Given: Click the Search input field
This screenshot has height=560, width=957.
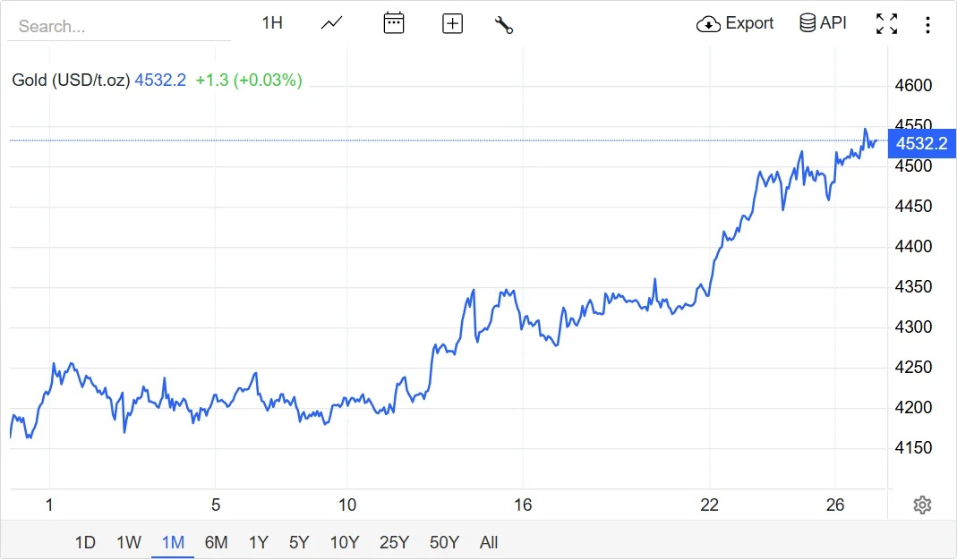Looking at the screenshot, I should click(118, 26).
